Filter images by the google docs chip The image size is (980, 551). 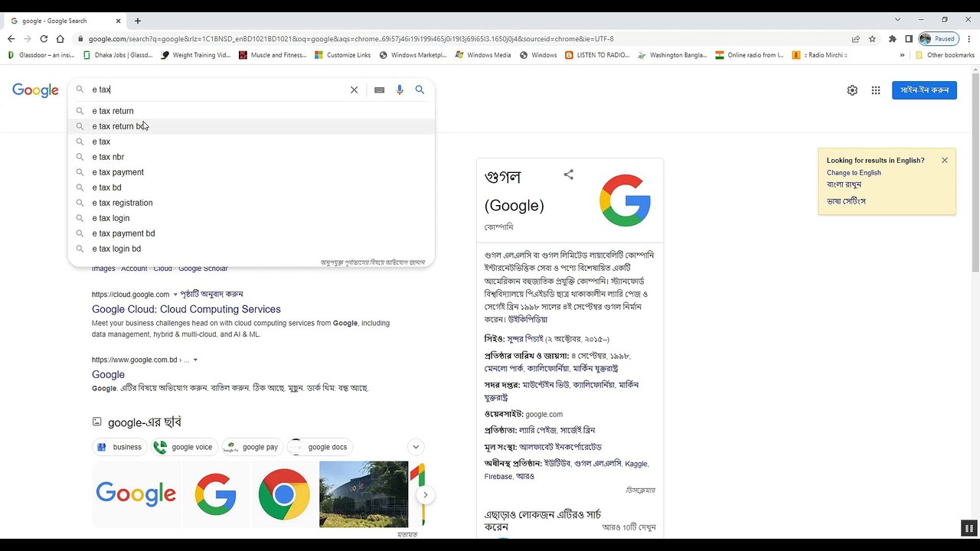click(x=320, y=447)
